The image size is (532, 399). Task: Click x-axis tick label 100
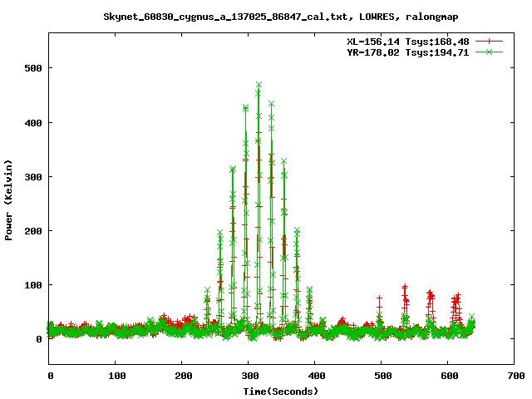tap(117, 376)
